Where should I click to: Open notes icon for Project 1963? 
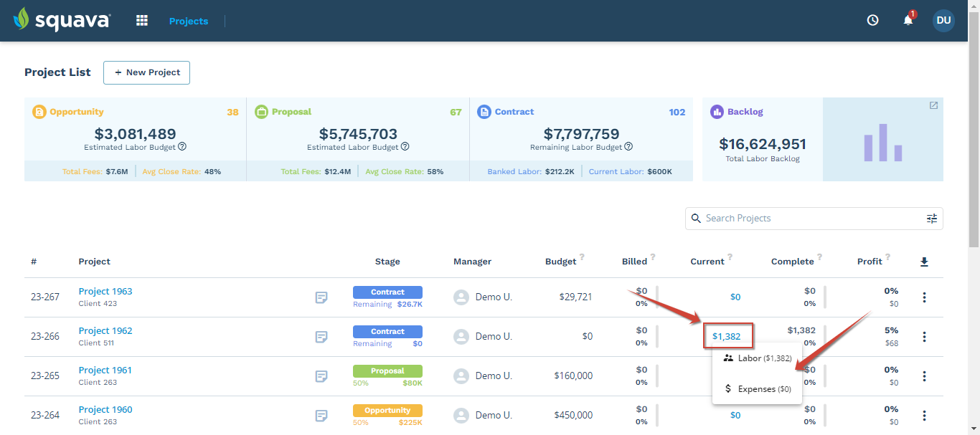coord(321,297)
